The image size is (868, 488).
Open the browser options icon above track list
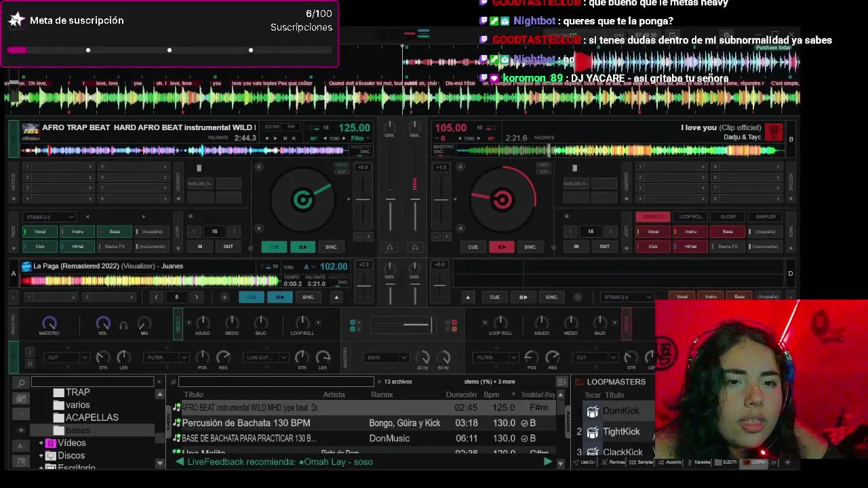561,382
